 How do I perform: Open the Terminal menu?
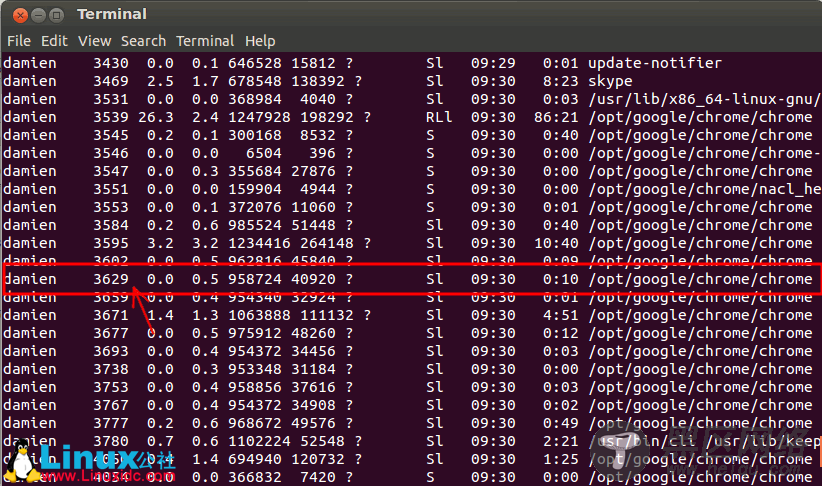tap(205, 41)
